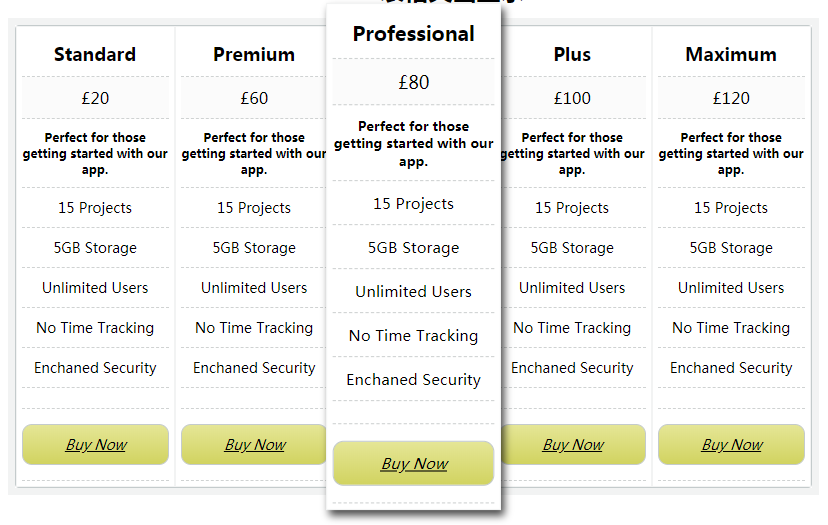828x525 pixels.
Task: Click Buy Now under the Standard plan
Action: click(x=96, y=445)
